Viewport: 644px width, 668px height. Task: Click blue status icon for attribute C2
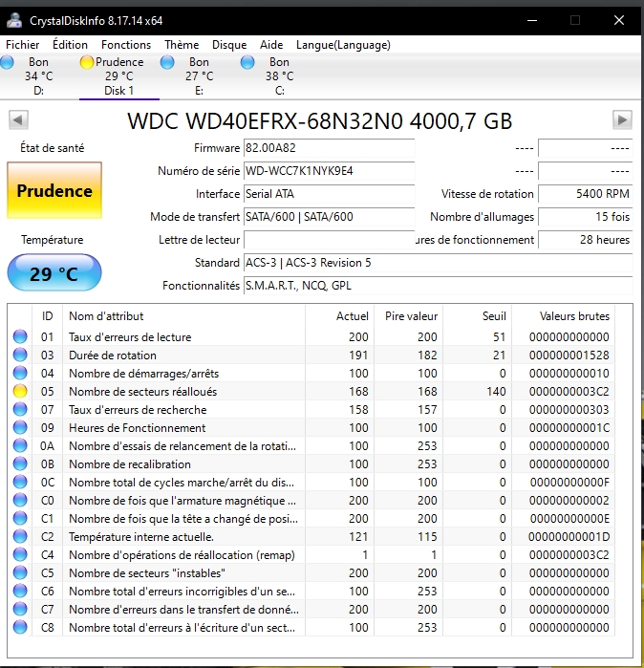pyautogui.click(x=20, y=537)
